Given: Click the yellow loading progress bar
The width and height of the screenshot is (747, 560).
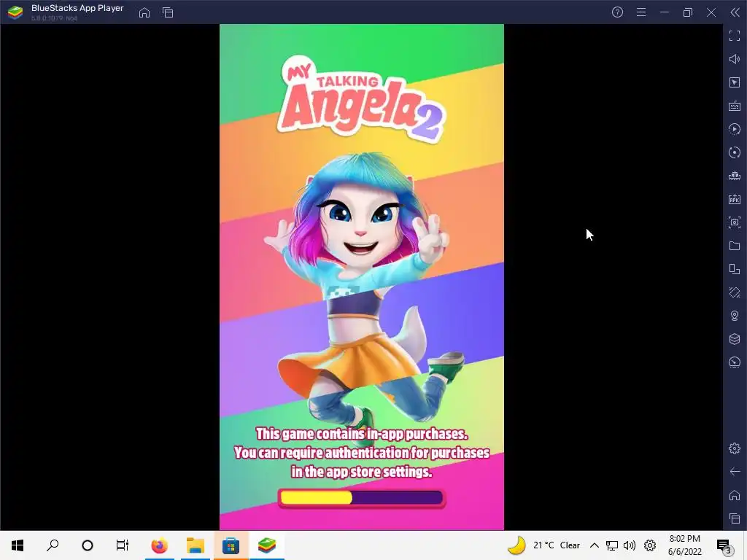Looking at the screenshot, I should click(x=362, y=498).
